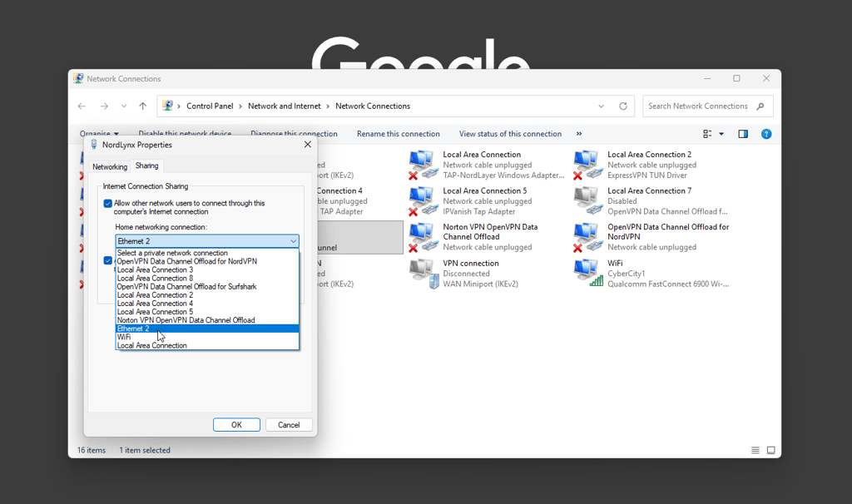Screen dimensions: 852x504
Task: Open recent locations chevron beside Forward arrow
Action: coord(124,106)
